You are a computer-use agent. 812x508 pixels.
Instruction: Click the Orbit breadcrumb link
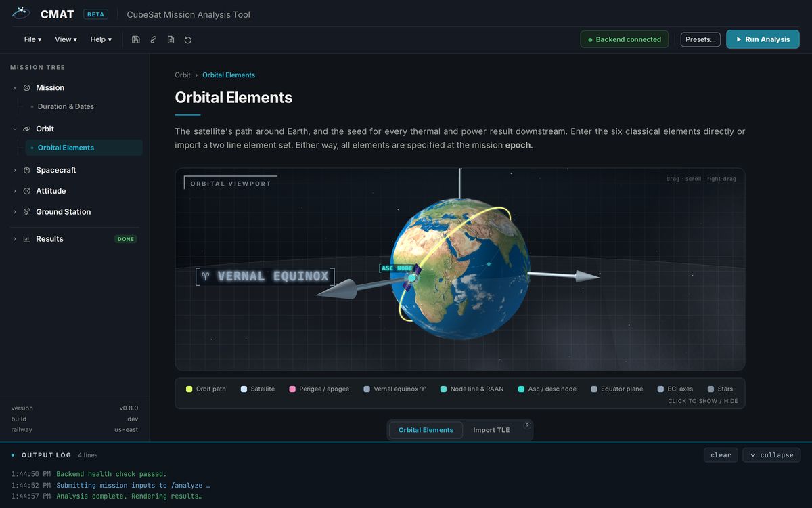tap(183, 75)
